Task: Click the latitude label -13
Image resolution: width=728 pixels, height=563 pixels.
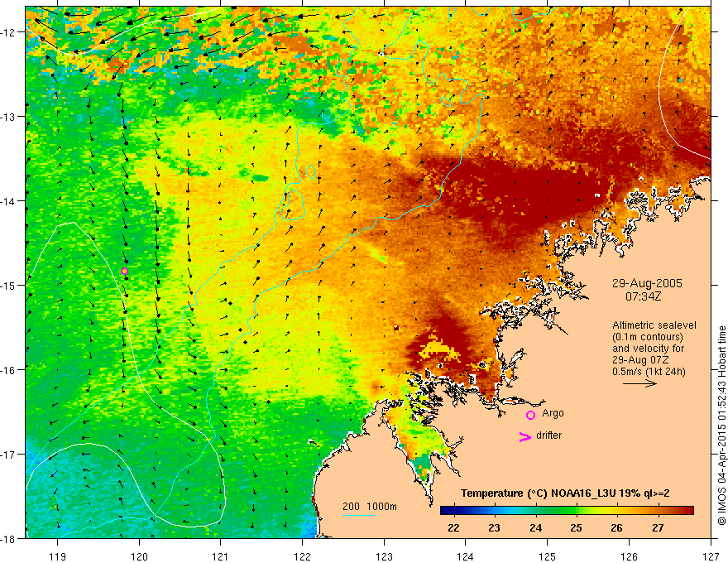Action: pos(9,117)
